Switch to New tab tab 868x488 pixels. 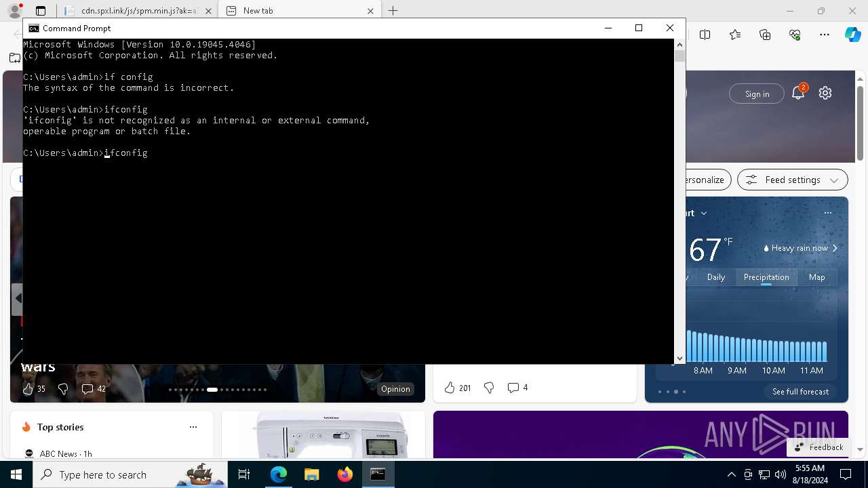tap(300, 11)
